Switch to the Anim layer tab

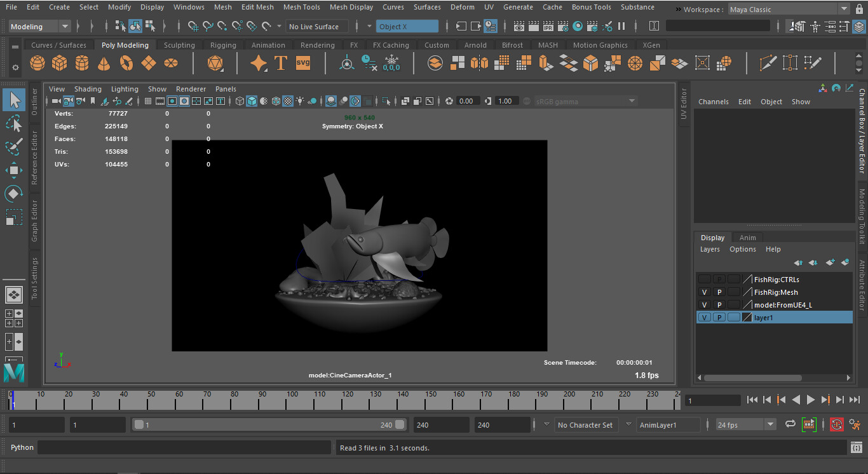[x=748, y=238]
